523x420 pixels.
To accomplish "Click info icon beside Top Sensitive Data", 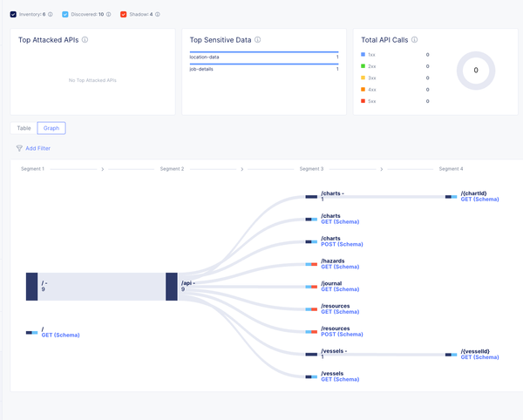I will (x=258, y=40).
